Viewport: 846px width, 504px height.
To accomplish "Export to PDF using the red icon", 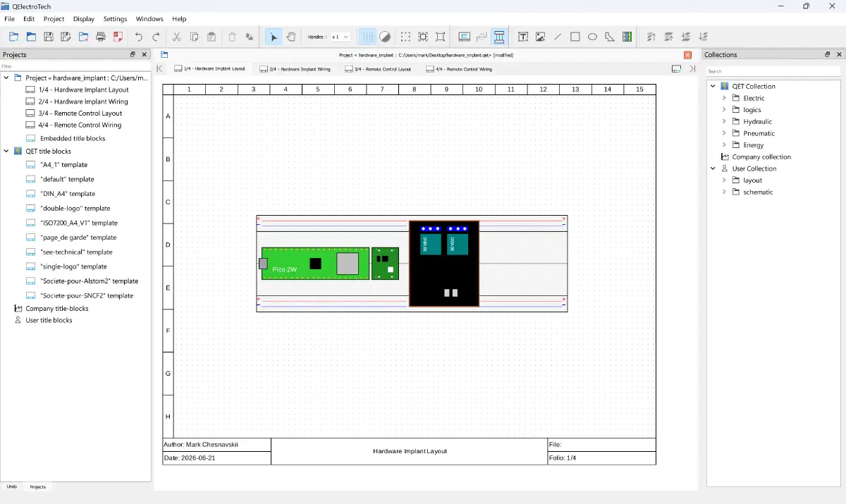I will (118, 37).
